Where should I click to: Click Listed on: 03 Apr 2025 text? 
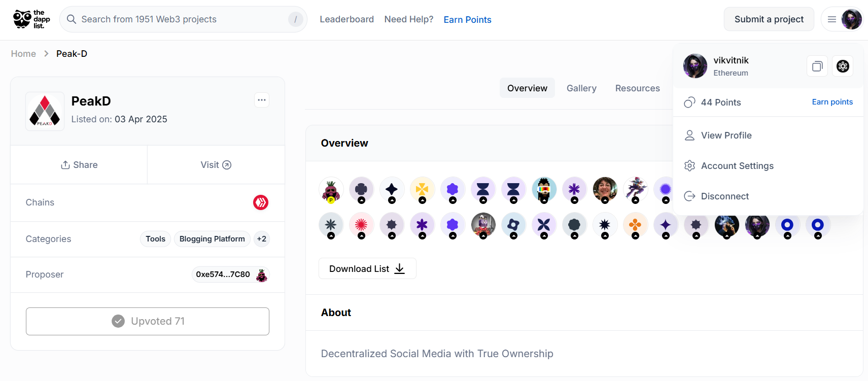(x=119, y=119)
